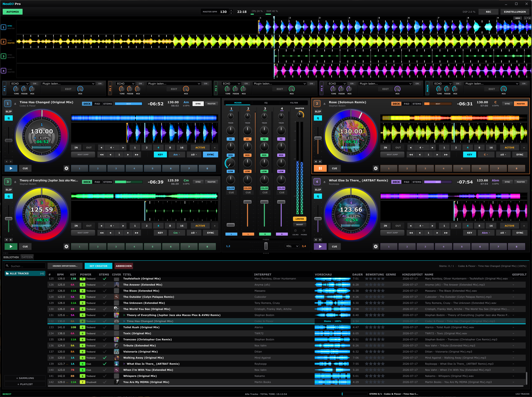Eject track loaded in deck 3
The width and height of the screenshot is (532, 397).
tap(15, 182)
